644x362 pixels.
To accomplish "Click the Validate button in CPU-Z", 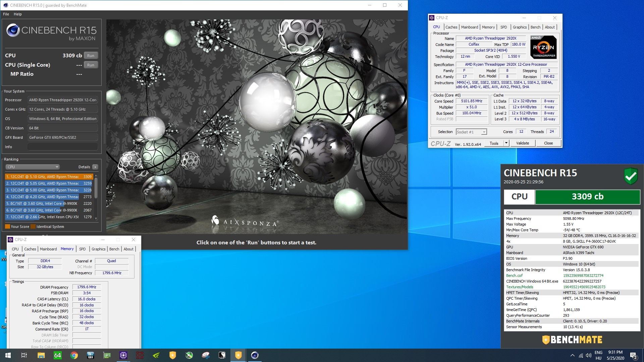I will [522, 143].
